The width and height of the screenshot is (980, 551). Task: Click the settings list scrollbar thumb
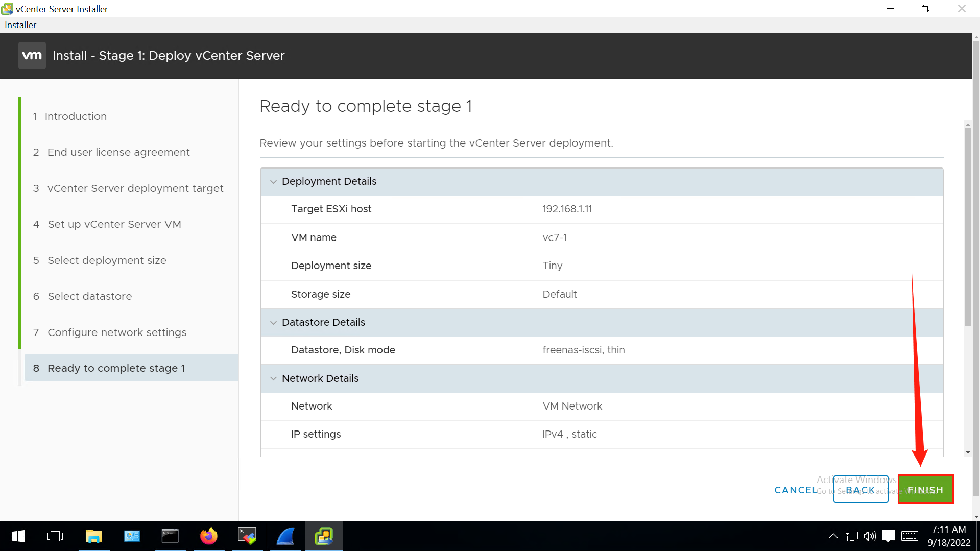(x=968, y=227)
